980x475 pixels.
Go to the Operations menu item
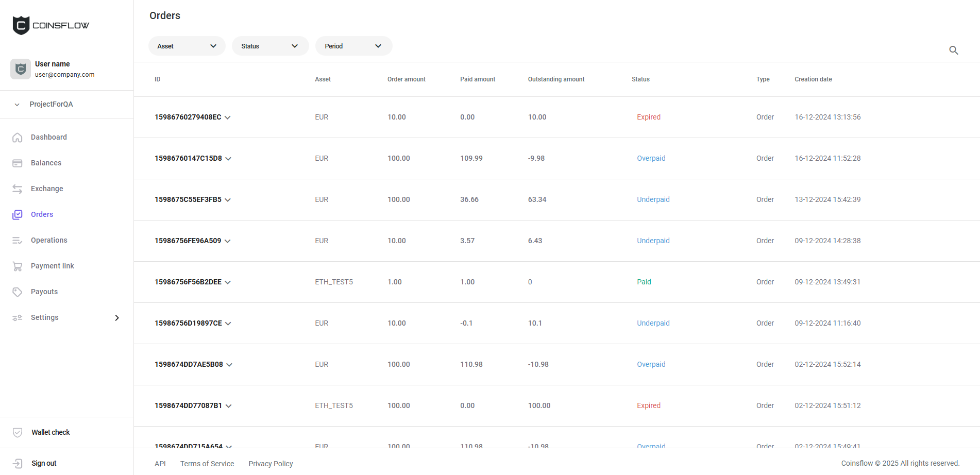click(49, 240)
